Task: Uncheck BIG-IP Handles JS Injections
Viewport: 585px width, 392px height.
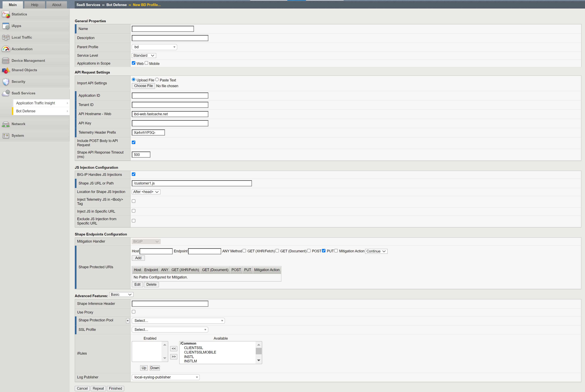Action: tap(134, 174)
